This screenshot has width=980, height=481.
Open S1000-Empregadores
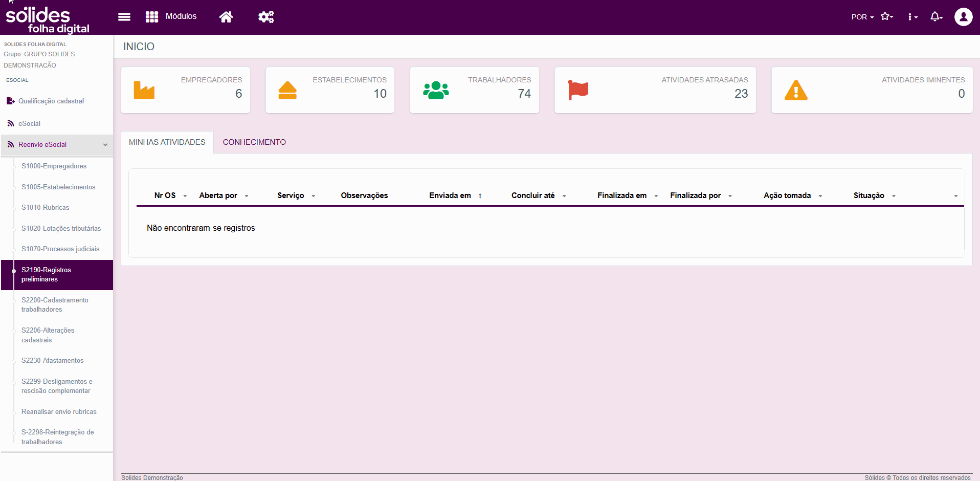pos(54,166)
